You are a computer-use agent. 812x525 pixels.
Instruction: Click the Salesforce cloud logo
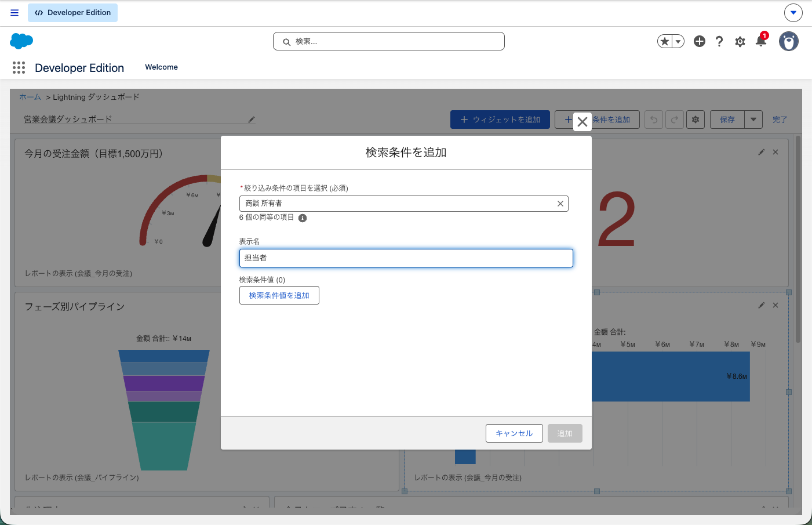[x=21, y=41]
